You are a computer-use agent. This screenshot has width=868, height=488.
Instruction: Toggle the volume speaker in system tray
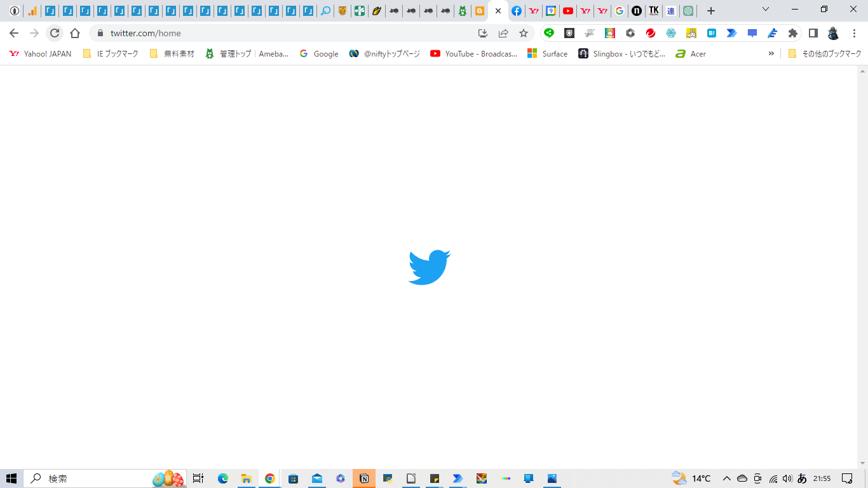(x=788, y=478)
